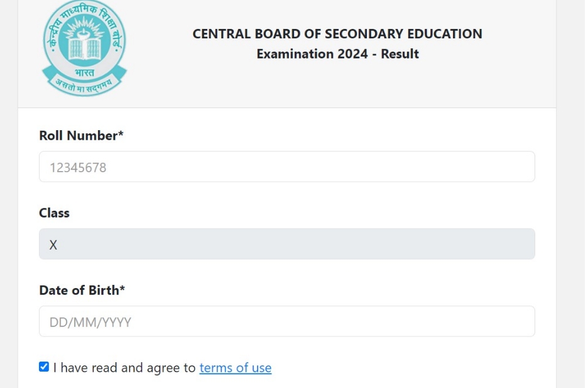Click the Class label
588x388 pixels.
point(55,213)
